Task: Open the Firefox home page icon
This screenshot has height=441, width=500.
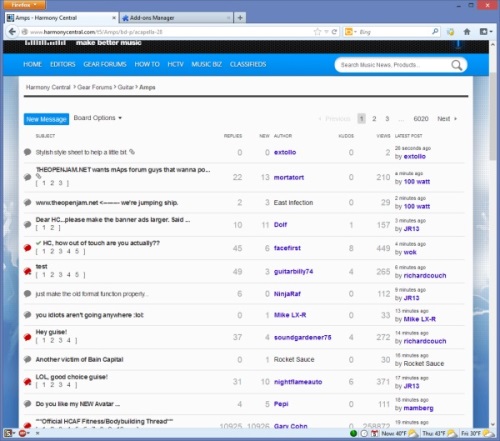Action: tap(467, 32)
